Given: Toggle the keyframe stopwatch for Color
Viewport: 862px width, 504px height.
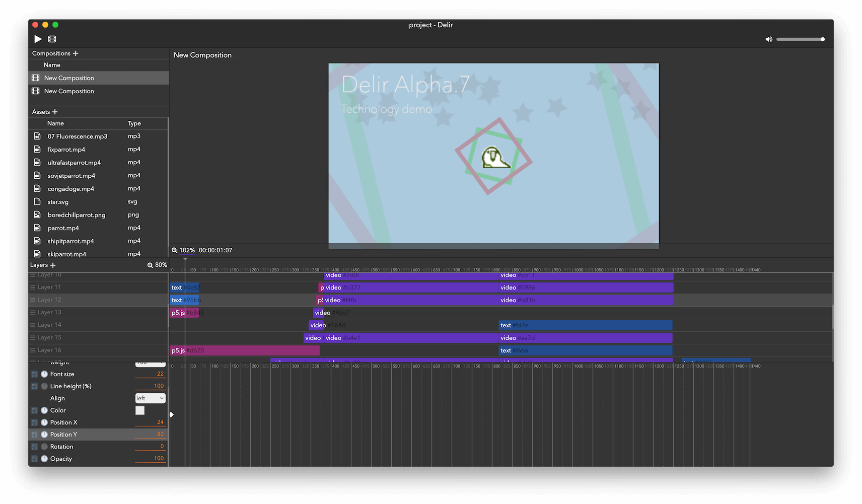Looking at the screenshot, I should click(x=44, y=410).
